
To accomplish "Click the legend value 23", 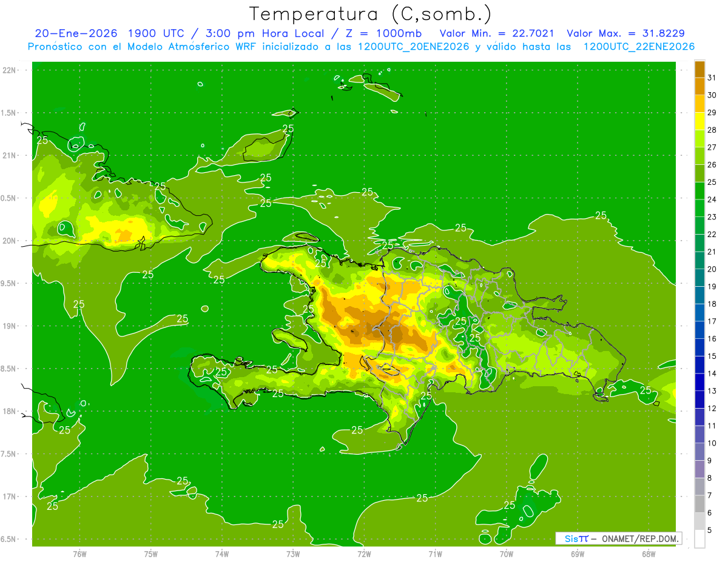I will pyautogui.click(x=712, y=217).
